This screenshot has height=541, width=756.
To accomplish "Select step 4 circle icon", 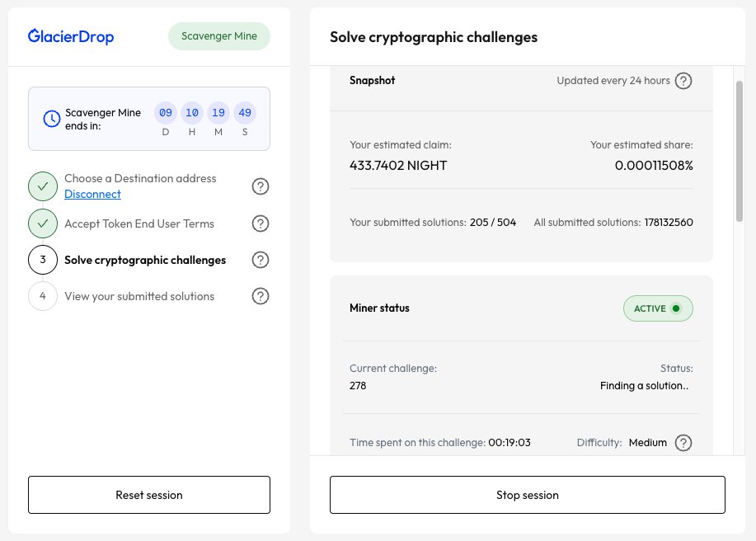I will (43, 296).
